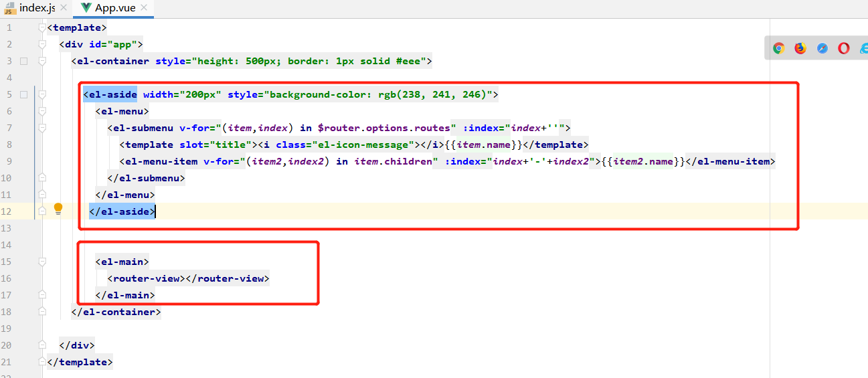Click the rgb color preview on line 5

tap(24, 94)
